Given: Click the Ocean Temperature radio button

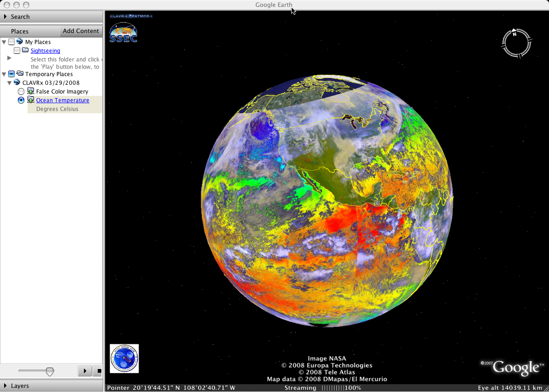Looking at the screenshot, I should [x=21, y=100].
